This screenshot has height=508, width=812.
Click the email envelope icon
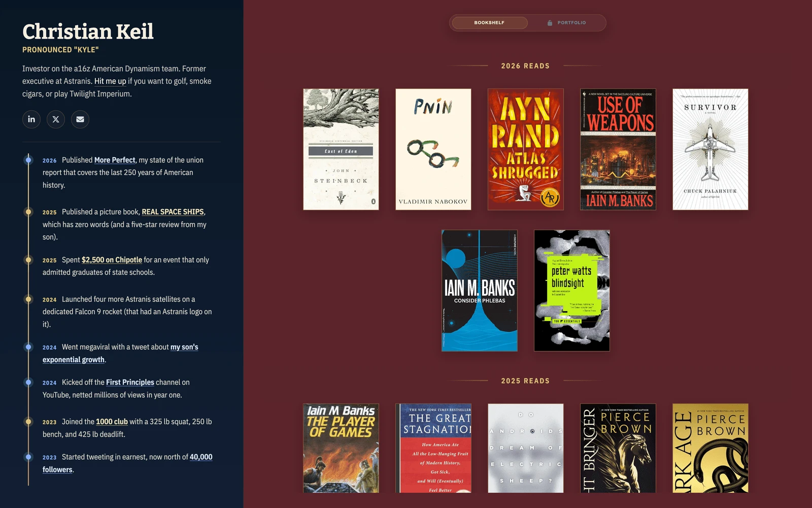point(80,119)
